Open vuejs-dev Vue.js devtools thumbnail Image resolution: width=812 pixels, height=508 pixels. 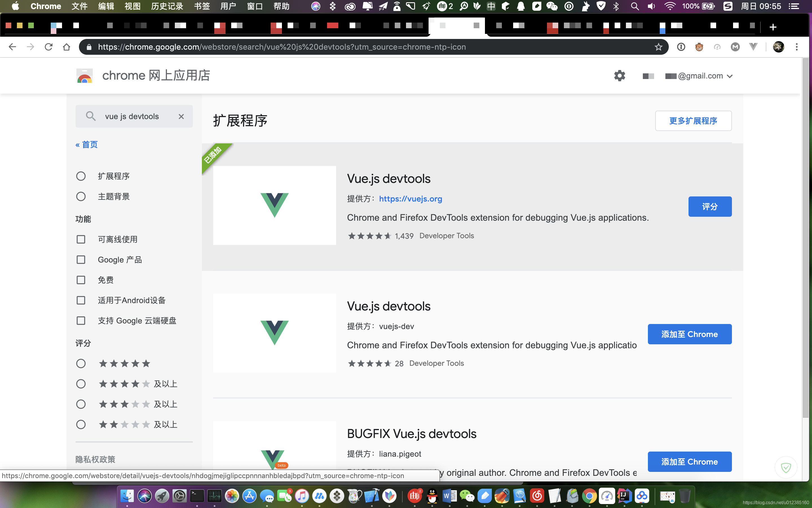coord(274,333)
